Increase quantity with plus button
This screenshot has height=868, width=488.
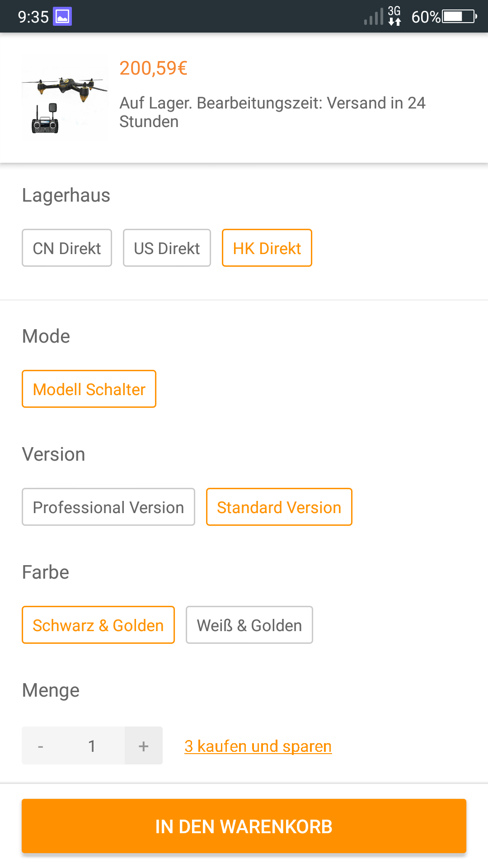[x=144, y=745]
